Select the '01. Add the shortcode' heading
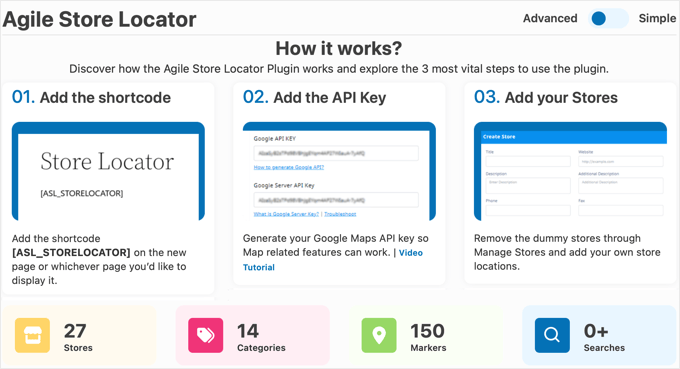The image size is (680, 369). coord(92,97)
